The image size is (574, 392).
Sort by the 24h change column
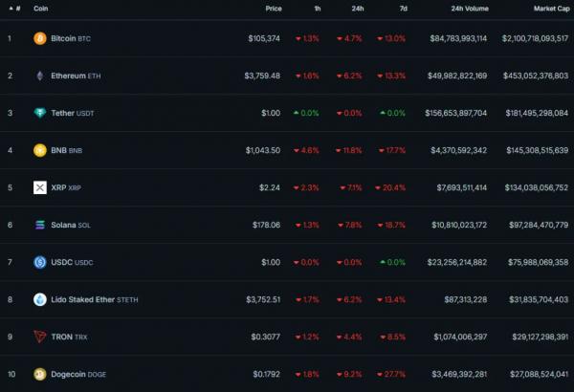point(358,9)
